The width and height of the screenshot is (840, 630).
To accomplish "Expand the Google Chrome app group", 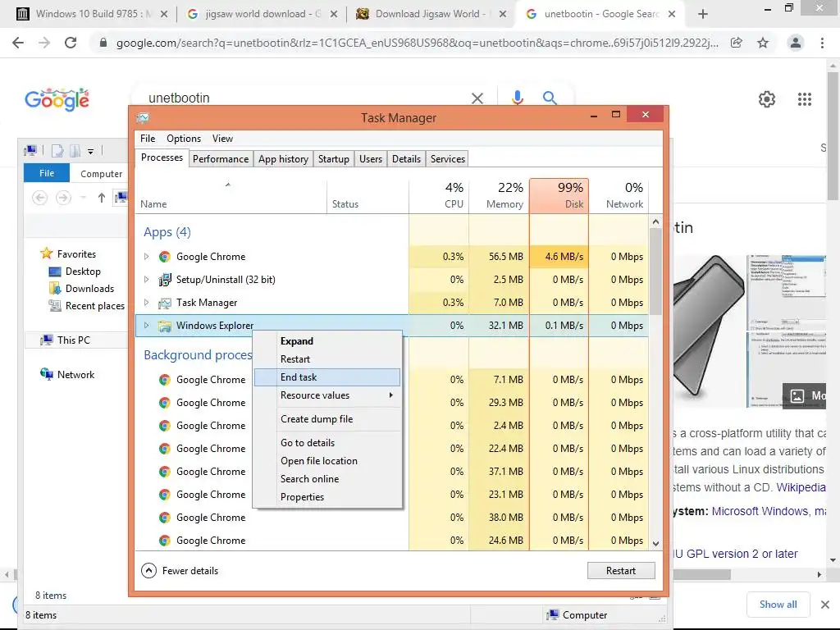I will tap(146, 257).
